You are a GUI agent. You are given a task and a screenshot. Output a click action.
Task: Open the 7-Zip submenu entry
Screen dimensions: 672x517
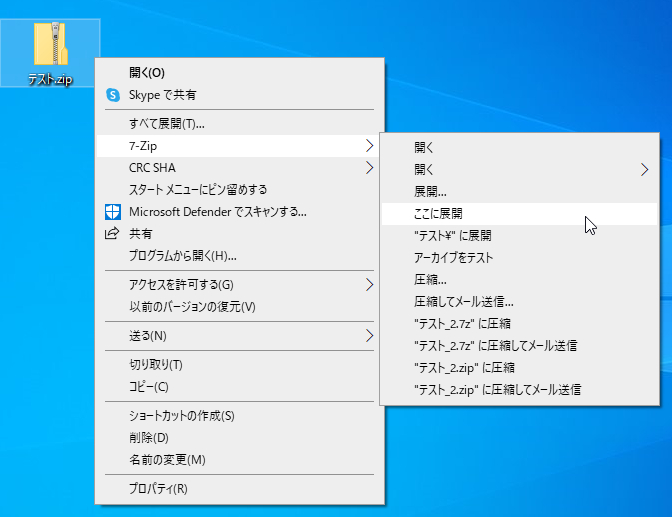coord(240,146)
